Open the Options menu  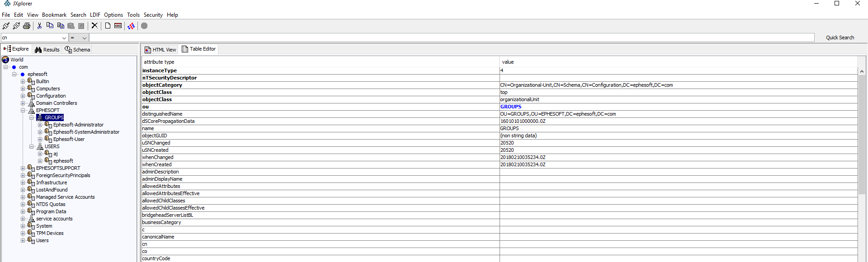113,15
